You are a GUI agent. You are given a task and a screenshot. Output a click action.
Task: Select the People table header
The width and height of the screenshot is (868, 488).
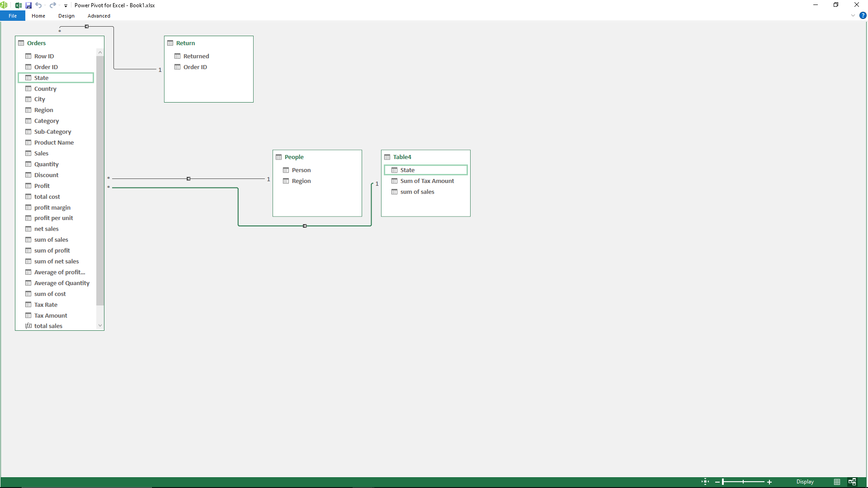294,157
